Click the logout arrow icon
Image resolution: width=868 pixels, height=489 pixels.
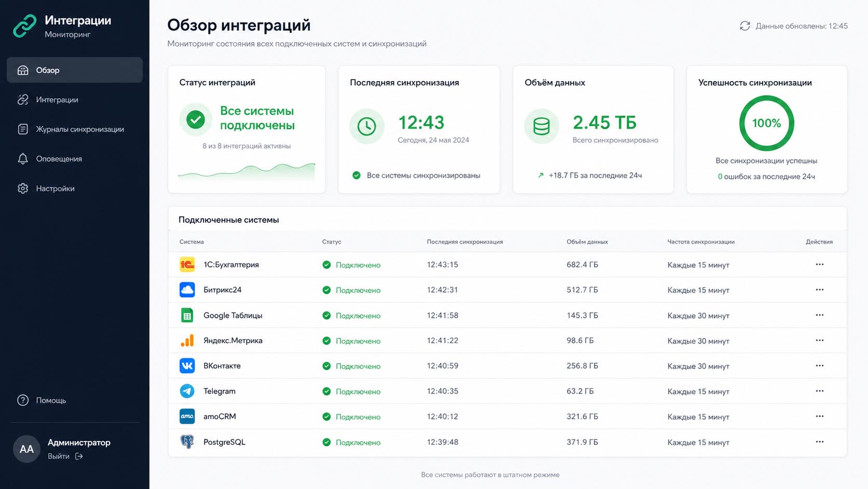[x=79, y=456]
